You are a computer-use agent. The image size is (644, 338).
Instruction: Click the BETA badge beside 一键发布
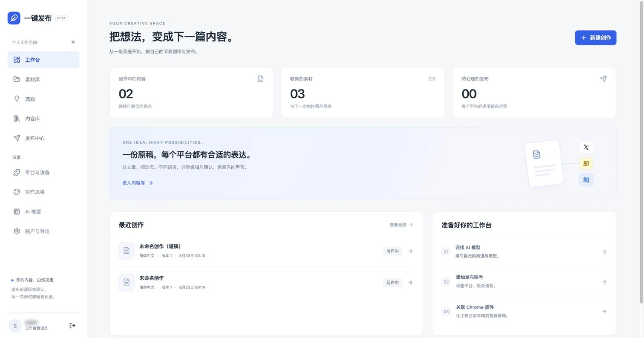[61, 18]
